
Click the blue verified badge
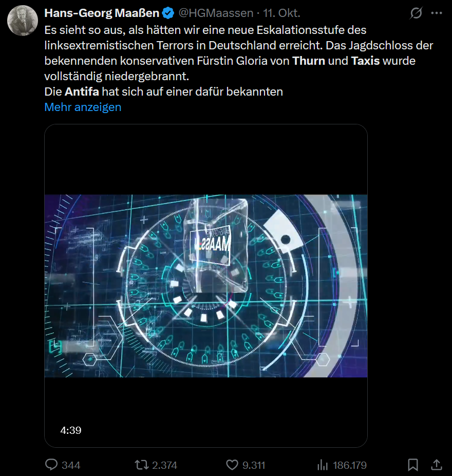(168, 13)
